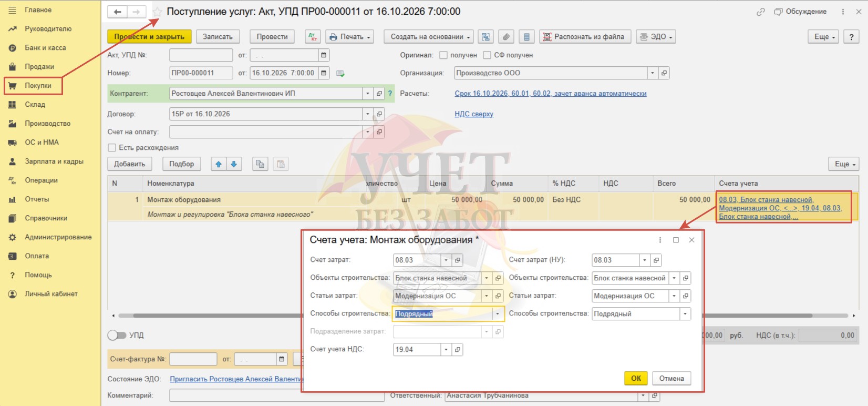Open the Печать dropdown menu
The height and width of the screenshot is (406, 868).
[x=349, y=37]
